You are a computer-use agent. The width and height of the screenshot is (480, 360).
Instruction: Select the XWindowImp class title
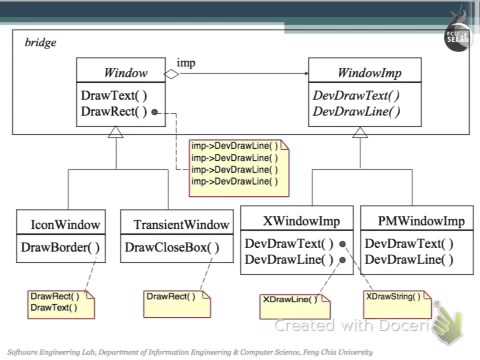(x=301, y=221)
